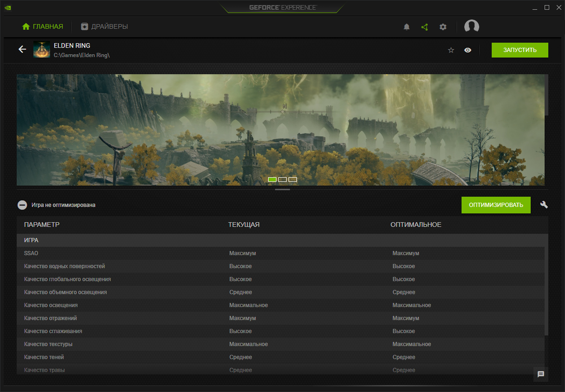Viewport: 565px width, 392px height.
Task: Switch to ГЛАВНАЯ tab
Action: (42, 27)
